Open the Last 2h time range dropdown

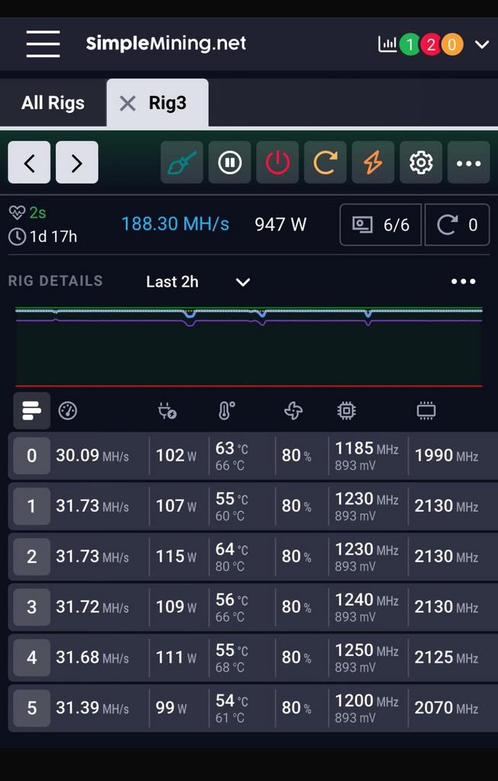tap(198, 282)
